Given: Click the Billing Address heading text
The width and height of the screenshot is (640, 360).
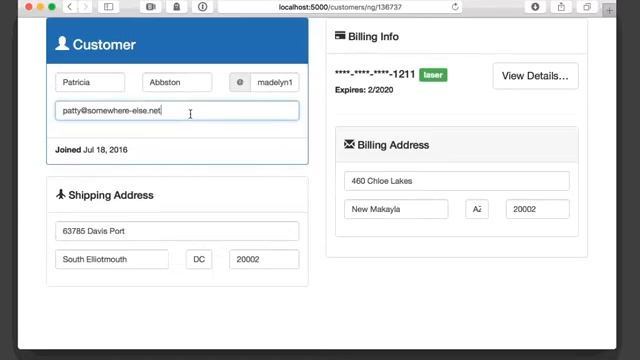Looking at the screenshot, I should [x=393, y=145].
